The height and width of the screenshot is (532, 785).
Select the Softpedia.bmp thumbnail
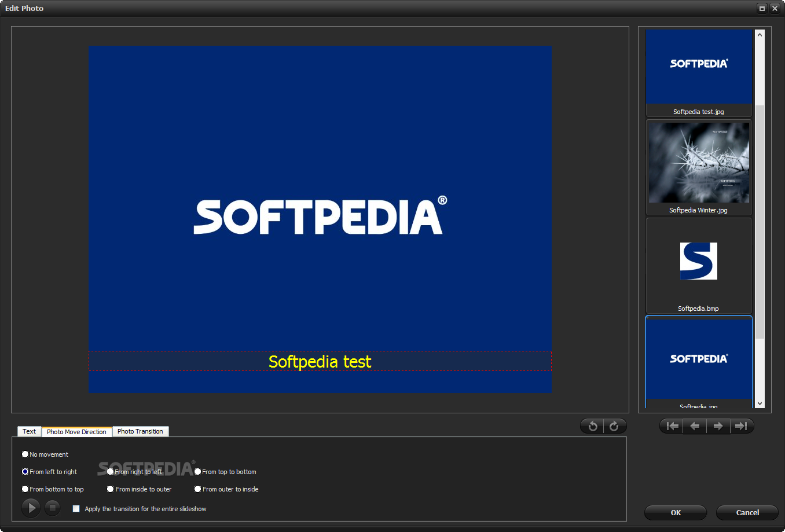click(x=699, y=266)
